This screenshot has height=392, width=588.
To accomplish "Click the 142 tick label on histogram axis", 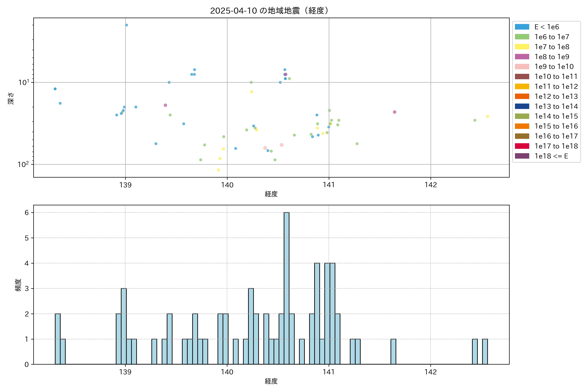I will point(431,372).
